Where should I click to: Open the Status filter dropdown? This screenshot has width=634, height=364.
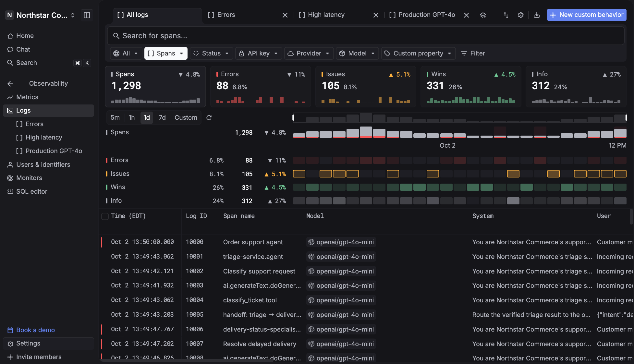tap(211, 53)
